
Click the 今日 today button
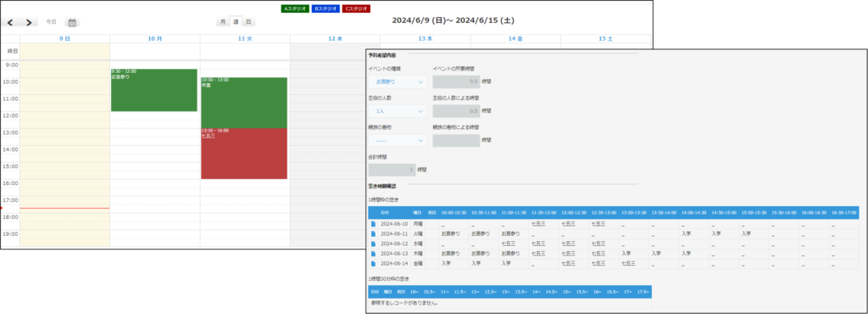point(51,21)
